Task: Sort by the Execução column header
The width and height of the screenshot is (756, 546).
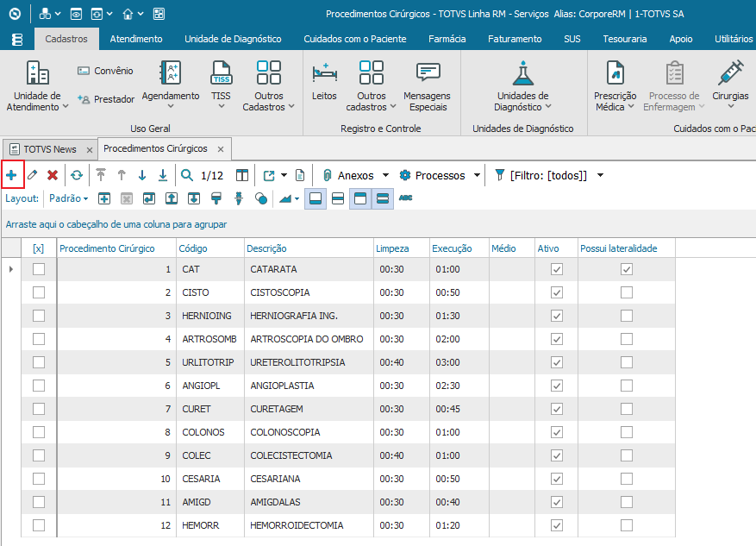Action: tap(459, 248)
